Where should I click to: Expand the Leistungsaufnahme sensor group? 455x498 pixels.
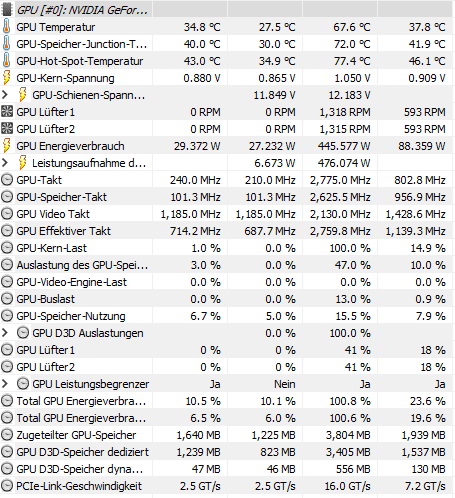point(5,163)
